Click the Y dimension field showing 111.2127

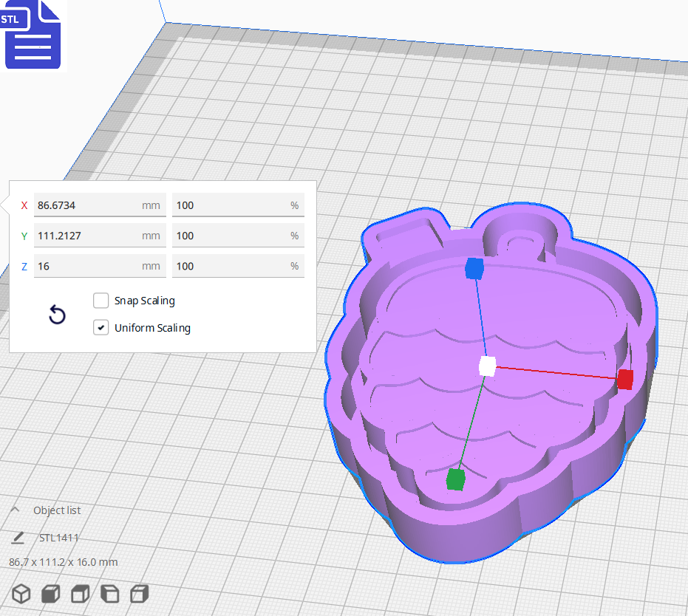click(x=100, y=235)
